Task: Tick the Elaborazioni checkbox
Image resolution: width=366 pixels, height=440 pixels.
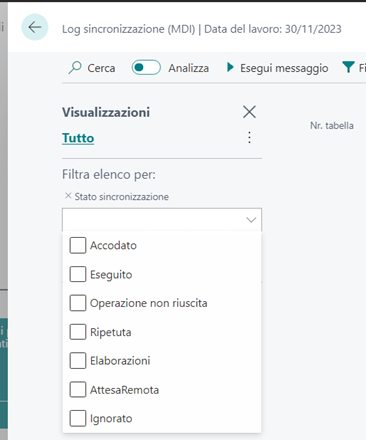Action: click(78, 361)
